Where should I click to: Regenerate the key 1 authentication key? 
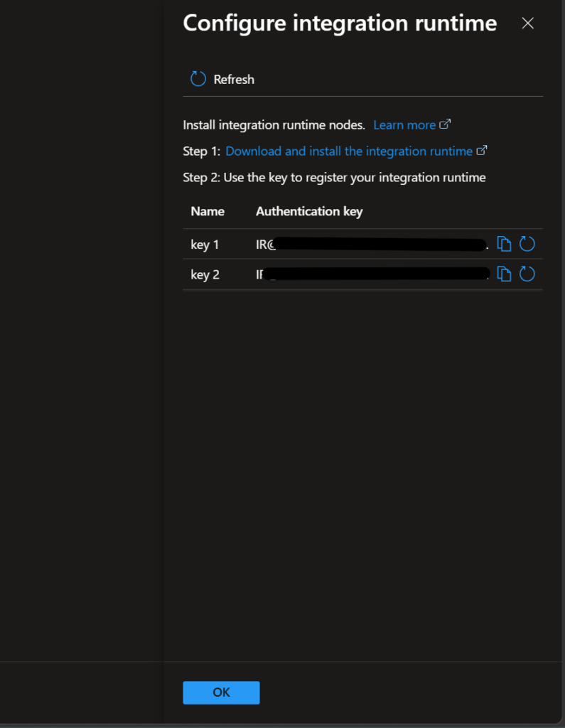click(x=527, y=245)
